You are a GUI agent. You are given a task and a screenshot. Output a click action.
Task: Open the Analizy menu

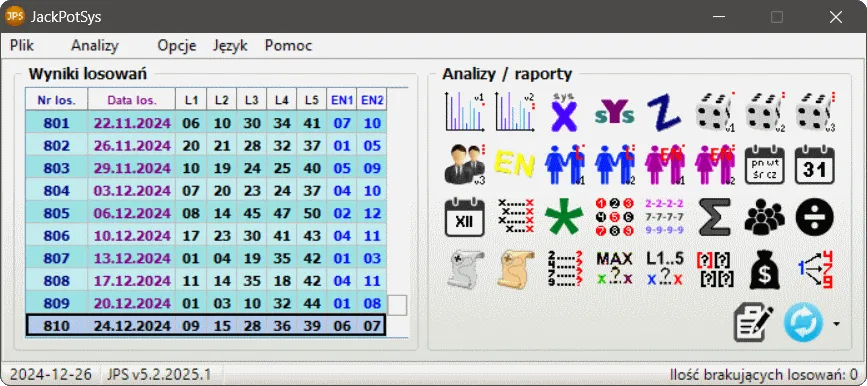pos(95,46)
